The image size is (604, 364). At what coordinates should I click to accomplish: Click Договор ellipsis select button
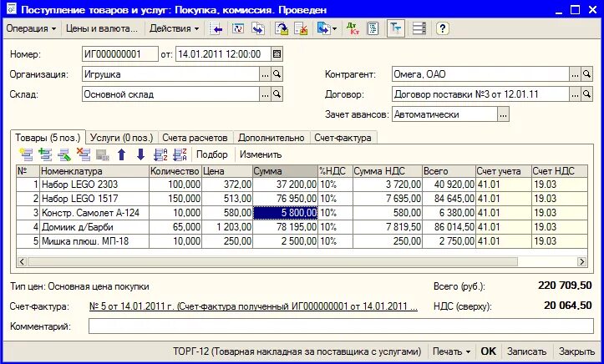click(575, 94)
